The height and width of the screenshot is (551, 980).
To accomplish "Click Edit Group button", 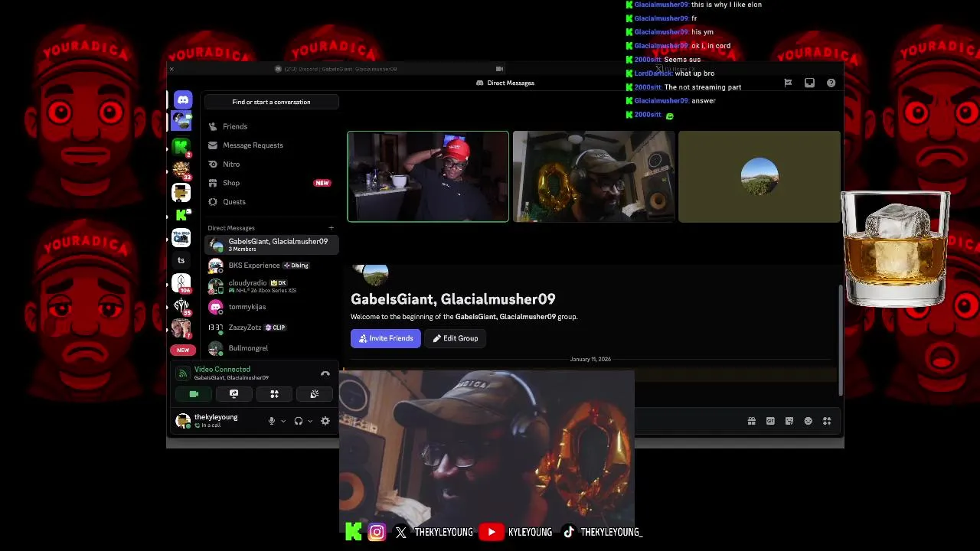I will click(x=456, y=338).
